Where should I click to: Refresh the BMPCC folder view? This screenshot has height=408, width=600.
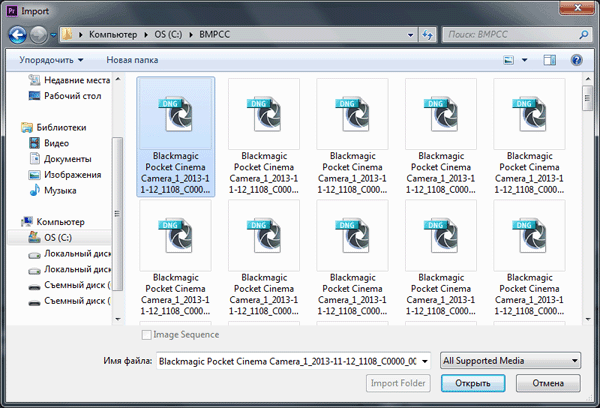tap(427, 35)
